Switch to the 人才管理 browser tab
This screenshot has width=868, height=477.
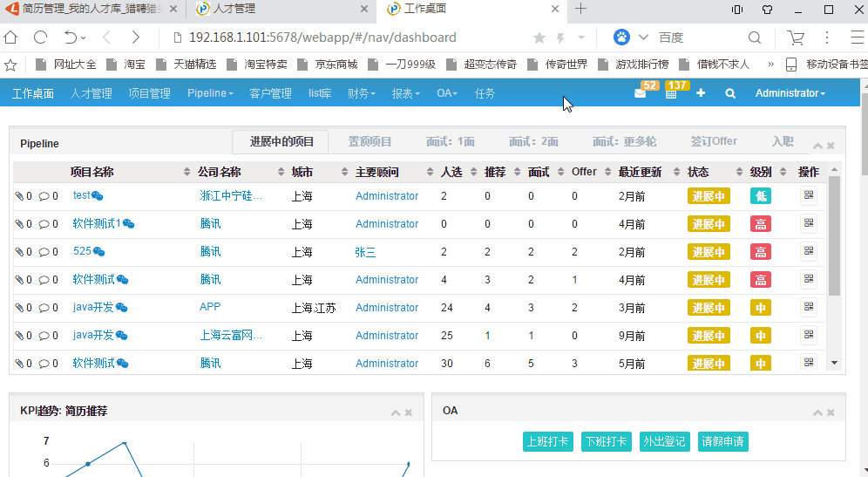pyautogui.click(x=283, y=9)
